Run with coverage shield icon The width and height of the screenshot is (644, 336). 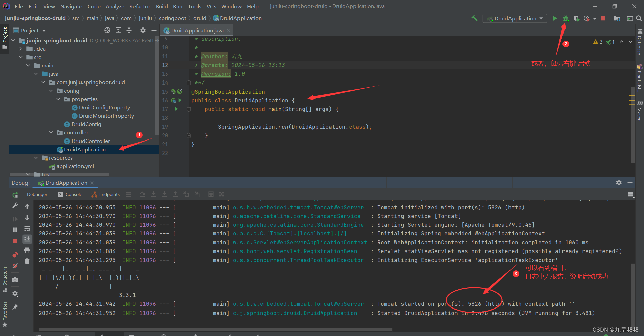[x=576, y=18]
